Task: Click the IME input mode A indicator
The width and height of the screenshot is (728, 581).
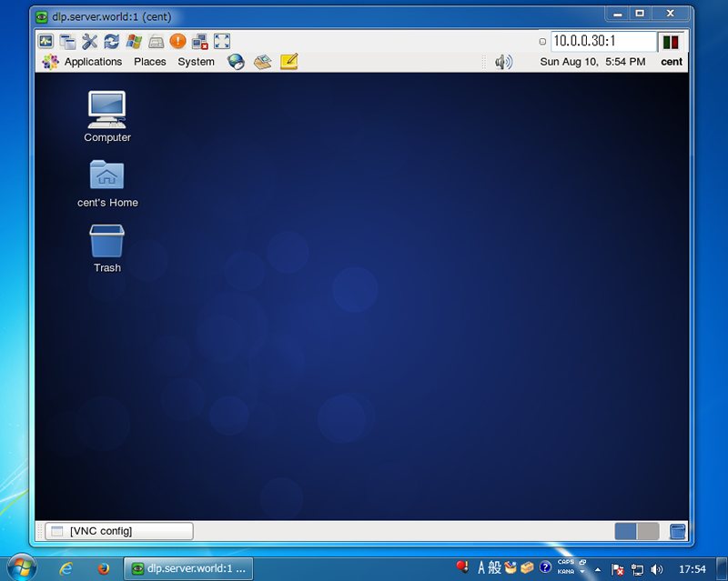Action: click(481, 567)
